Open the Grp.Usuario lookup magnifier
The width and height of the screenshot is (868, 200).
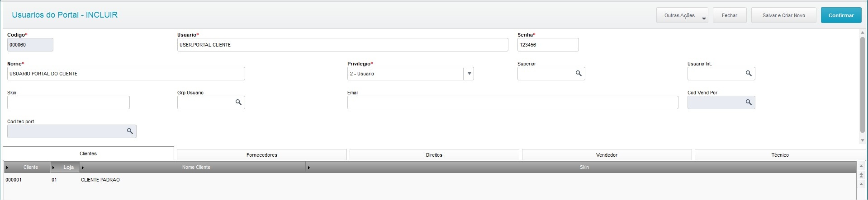[x=238, y=102]
